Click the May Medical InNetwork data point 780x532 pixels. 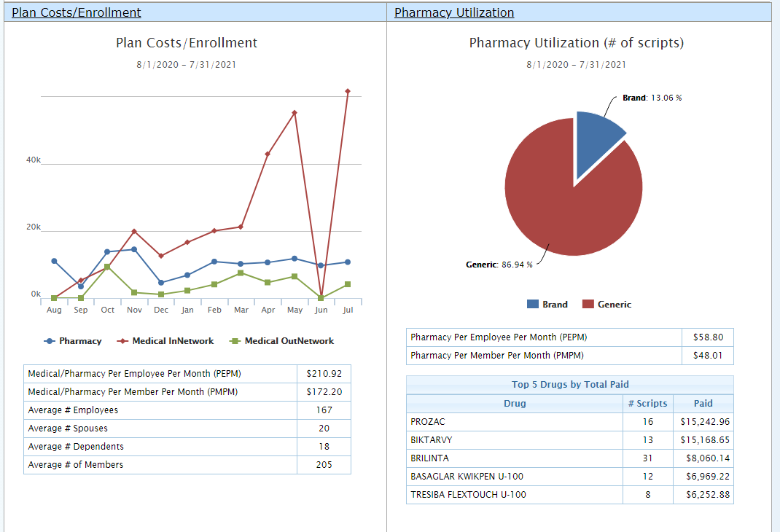[x=295, y=113]
